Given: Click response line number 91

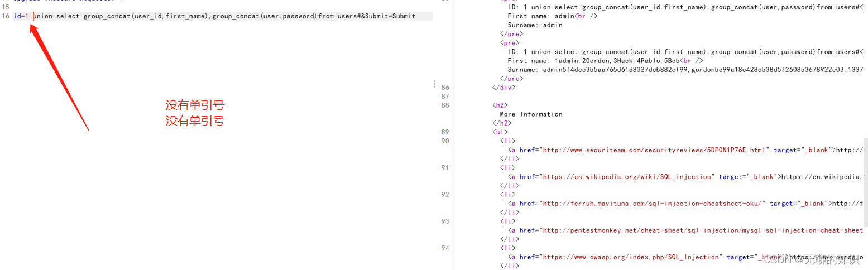Looking at the screenshot, I should [x=445, y=168].
